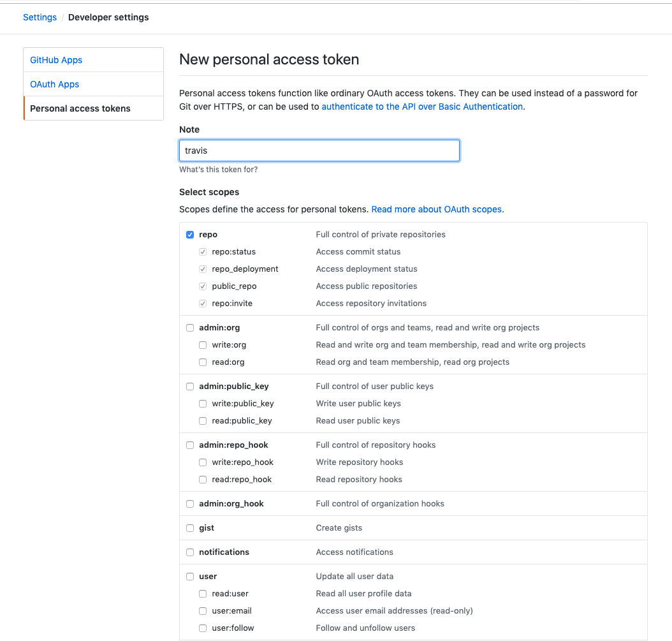Enable the admin:org scope checkbox
Screen dimensions: 672x641
tap(190, 328)
